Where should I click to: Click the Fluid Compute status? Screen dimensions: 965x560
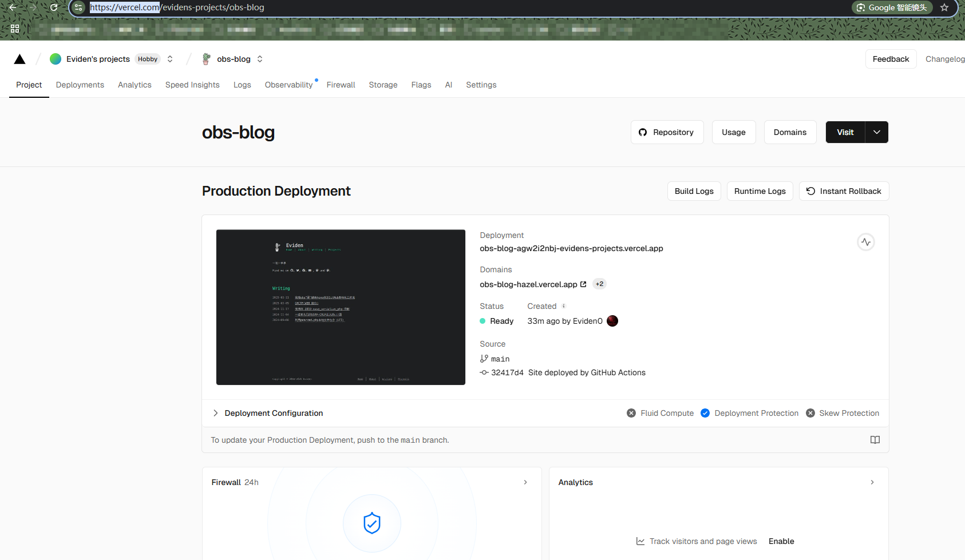(660, 413)
